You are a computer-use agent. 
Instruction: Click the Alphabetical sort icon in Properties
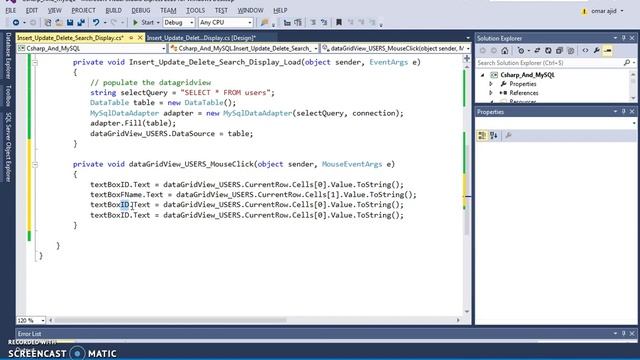point(494,136)
